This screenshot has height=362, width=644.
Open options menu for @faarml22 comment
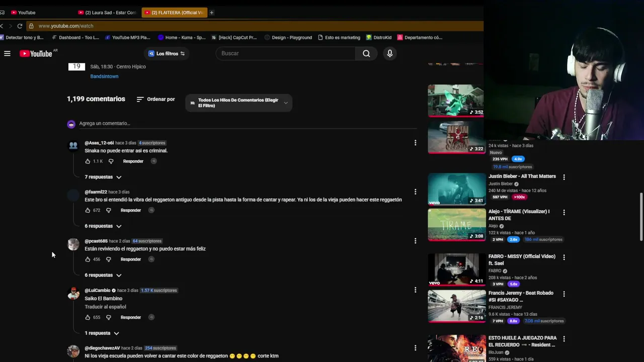tap(415, 192)
